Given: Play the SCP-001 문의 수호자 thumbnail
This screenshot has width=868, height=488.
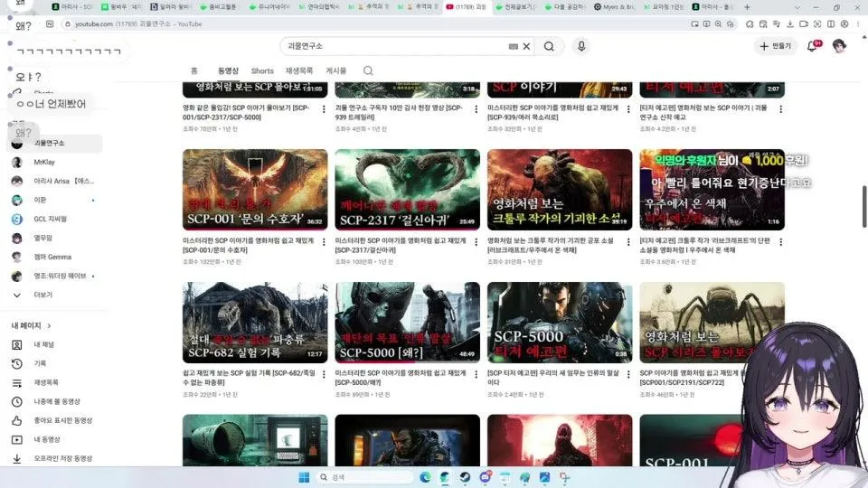Looking at the screenshot, I should pyautogui.click(x=255, y=190).
